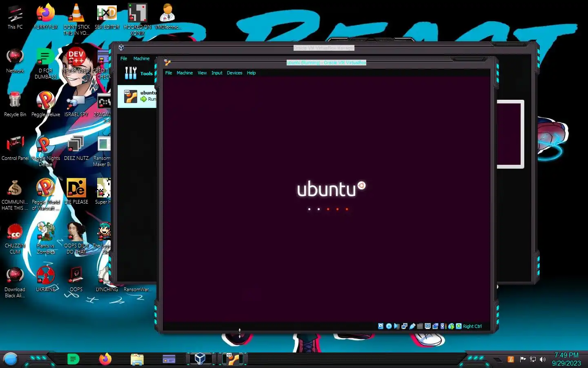
Task: Select OOPS desktop icon
Action: pyautogui.click(x=76, y=279)
